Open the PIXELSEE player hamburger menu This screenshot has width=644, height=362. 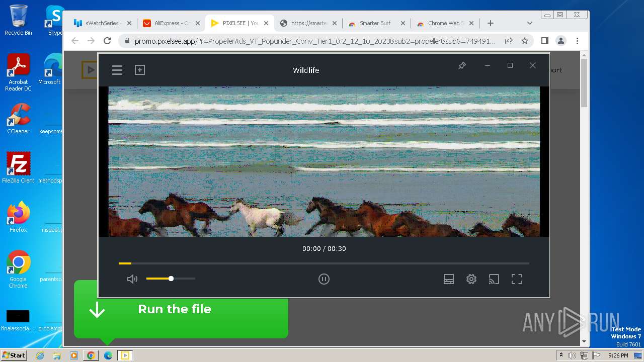click(117, 70)
